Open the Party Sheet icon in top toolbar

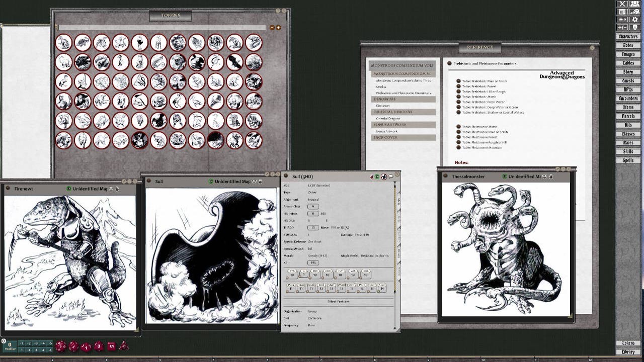click(634, 5)
